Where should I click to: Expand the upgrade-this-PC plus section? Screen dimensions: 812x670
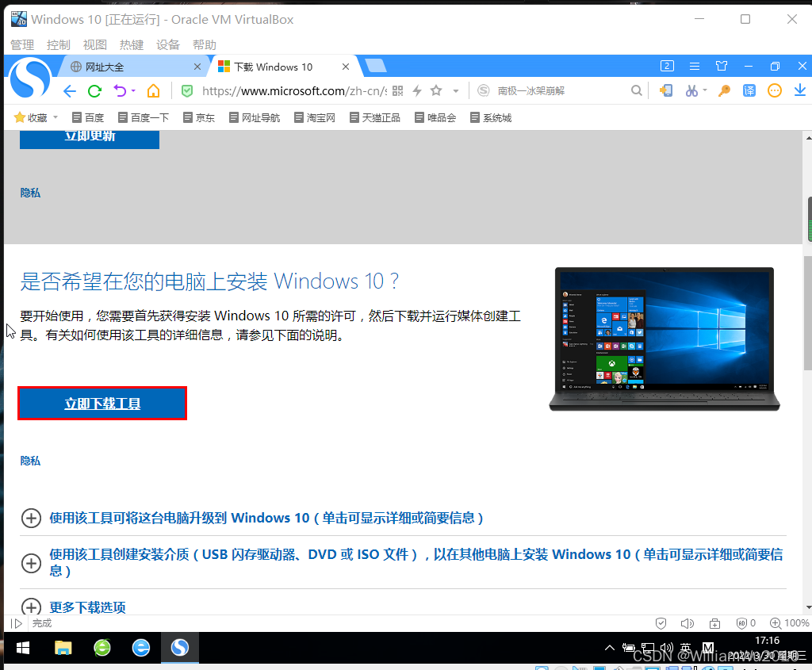pyautogui.click(x=31, y=519)
